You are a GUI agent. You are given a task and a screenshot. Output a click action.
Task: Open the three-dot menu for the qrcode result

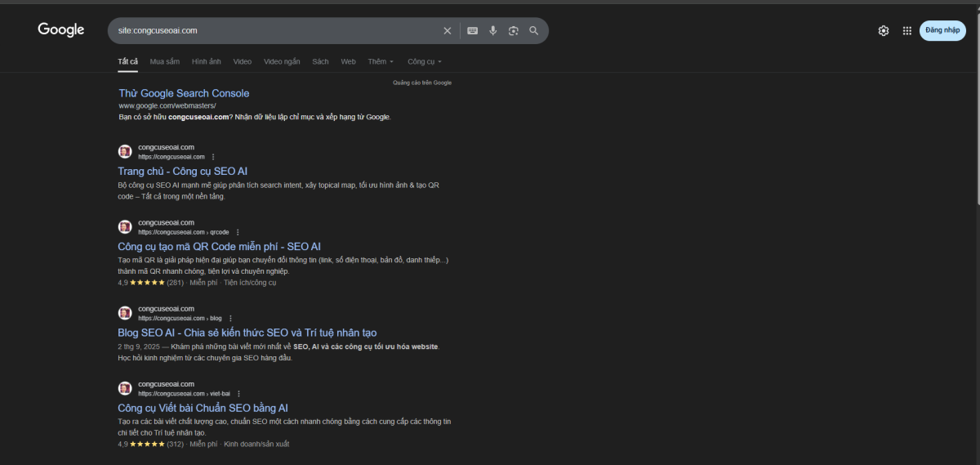238,232
